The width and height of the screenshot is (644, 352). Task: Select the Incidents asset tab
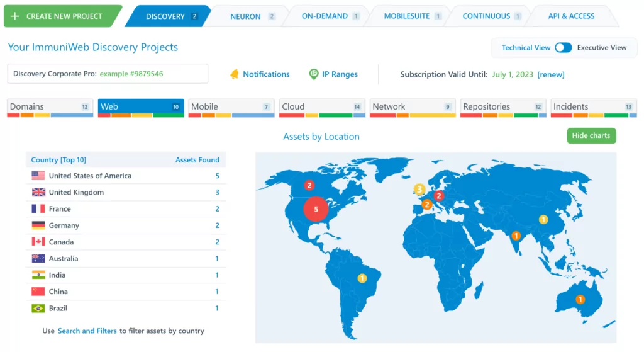point(594,108)
